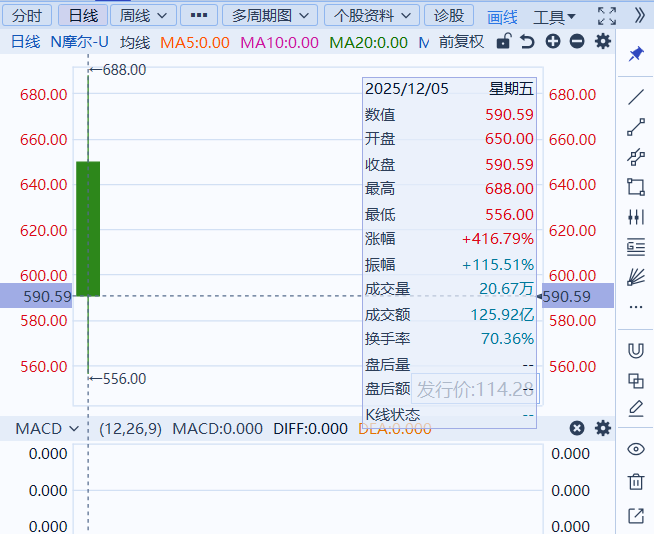The image size is (654, 534).
Task: Select the rectangle drawing tool
Action: click(635, 186)
